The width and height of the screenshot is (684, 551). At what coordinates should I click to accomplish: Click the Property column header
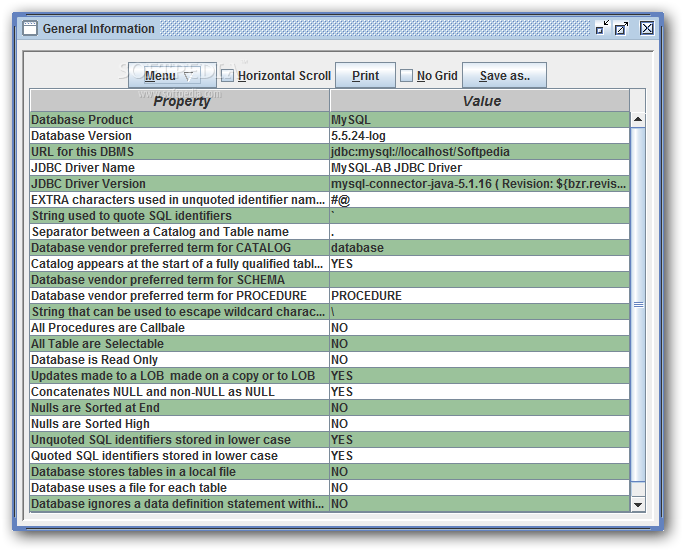[x=180, y=101]
